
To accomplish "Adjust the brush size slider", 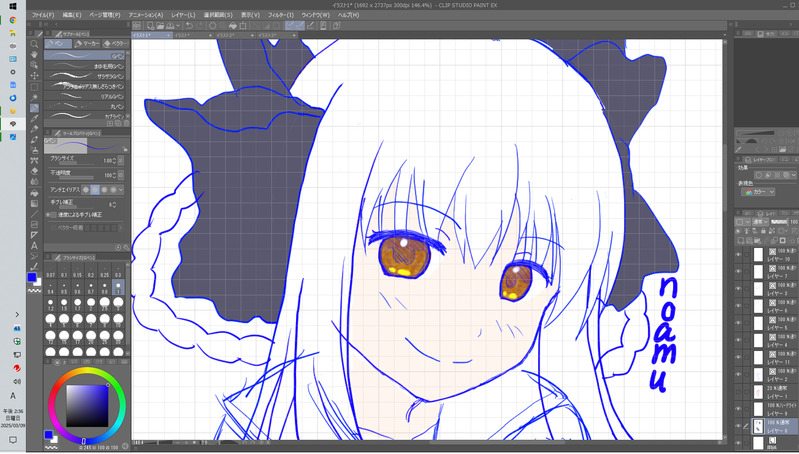I will coord(74,164).
